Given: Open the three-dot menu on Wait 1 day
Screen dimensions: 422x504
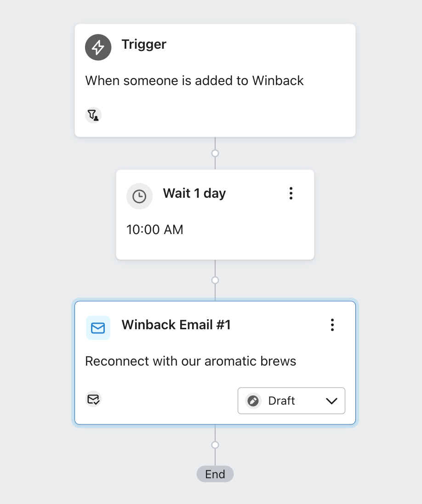Looking at the screenshot, I should tap(291, 193).
